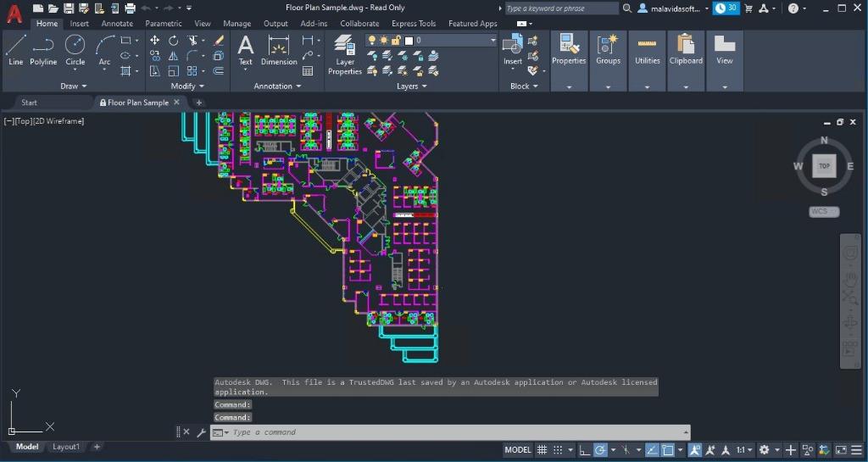Image resolution: width=868 pixels, height=462 pixels.
Task: Click the Customize wrench icon in command line
Action: point(201,432)
